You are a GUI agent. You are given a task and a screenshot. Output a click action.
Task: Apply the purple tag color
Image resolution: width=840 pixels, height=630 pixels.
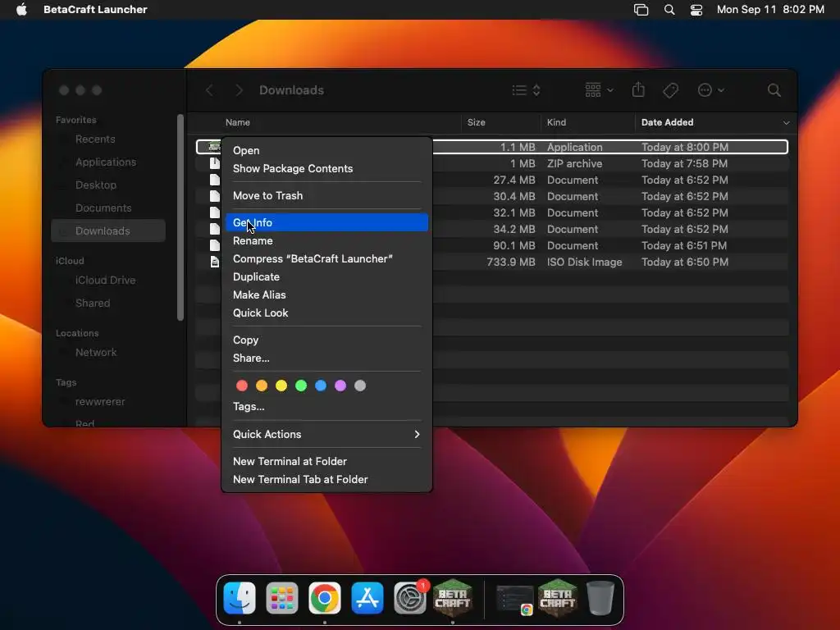340,386
